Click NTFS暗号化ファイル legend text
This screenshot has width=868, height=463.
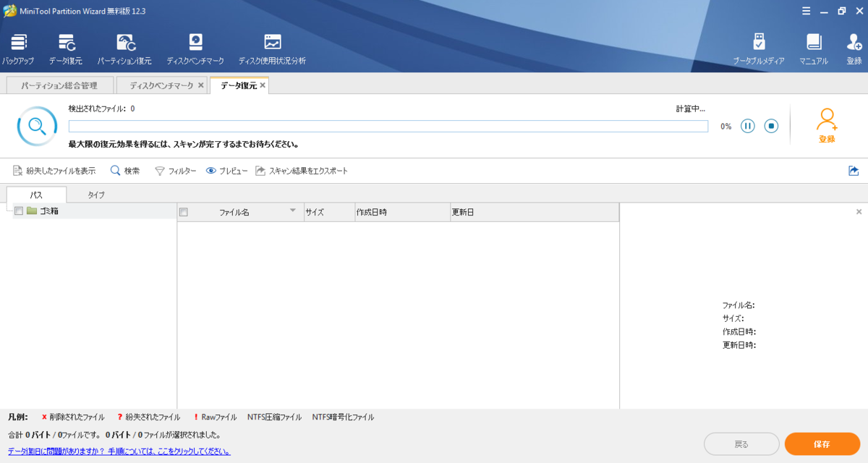(343, 417)
